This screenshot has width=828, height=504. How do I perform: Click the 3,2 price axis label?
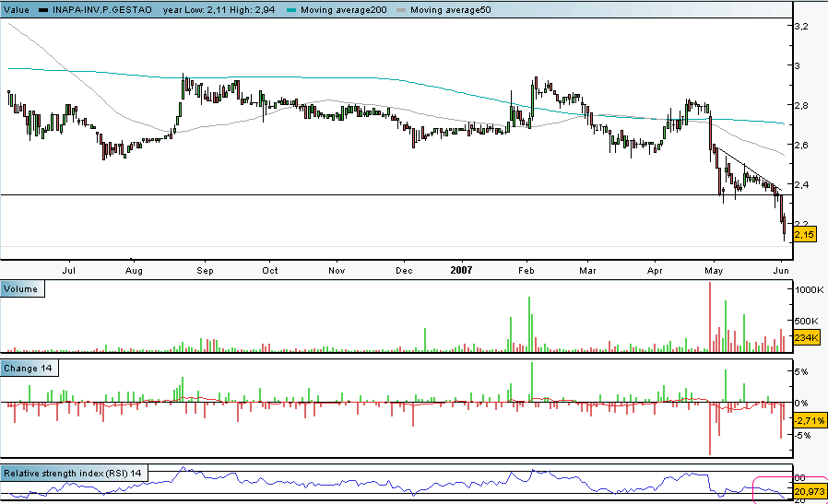coord(801,27)
